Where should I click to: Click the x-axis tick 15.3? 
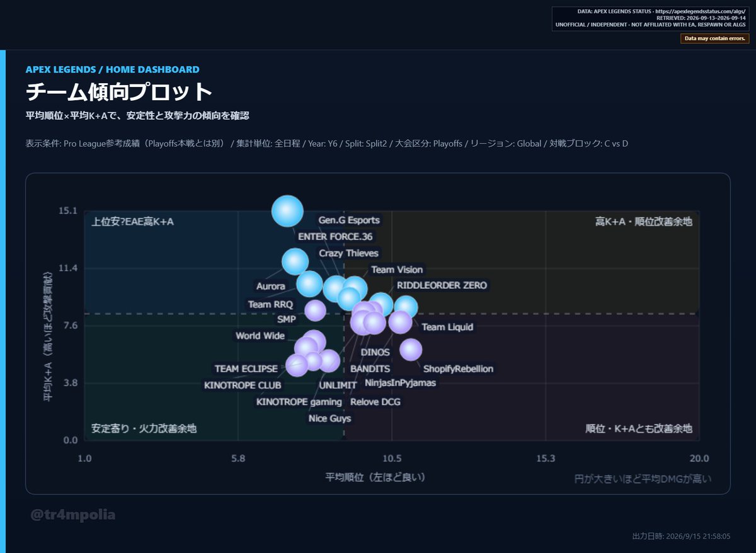coord(546,459)
